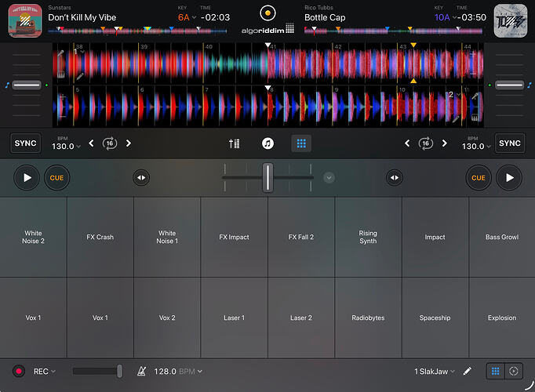Click the left deck track overview waveform
This screenshot has width=535, height=392.
pos(137,31)
